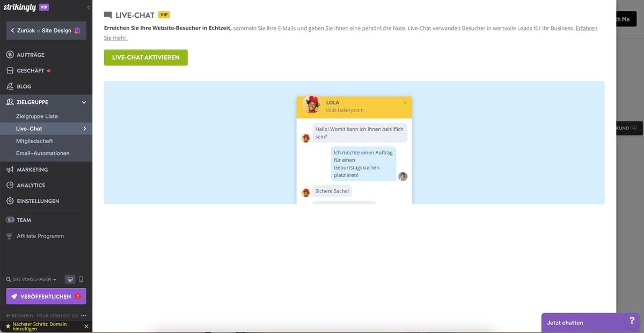This screenshot has width=644, height=333.
Task: Click the question mark help icon
Action: (632, 320)
